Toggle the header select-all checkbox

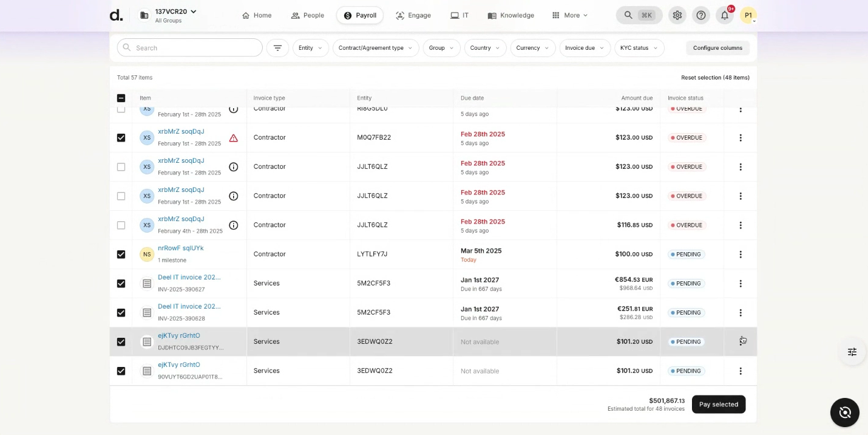(x=121, y=98)
